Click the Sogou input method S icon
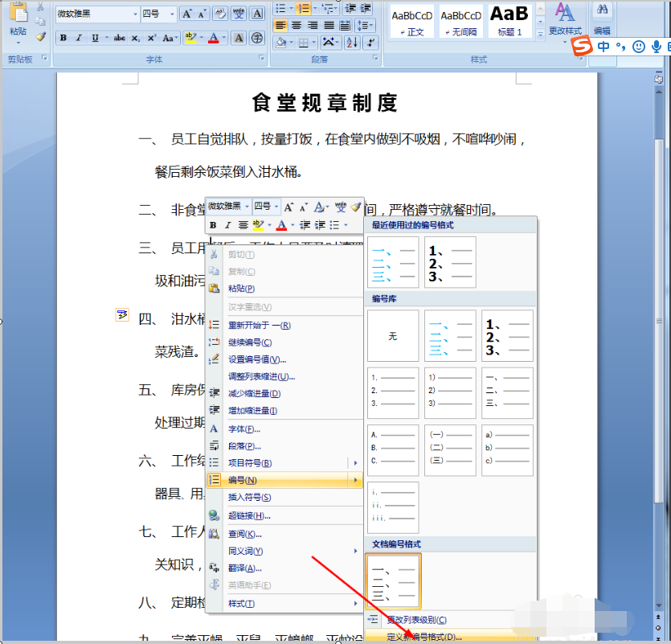This screenshot has width=671, height=644. (x=582, y=47)
